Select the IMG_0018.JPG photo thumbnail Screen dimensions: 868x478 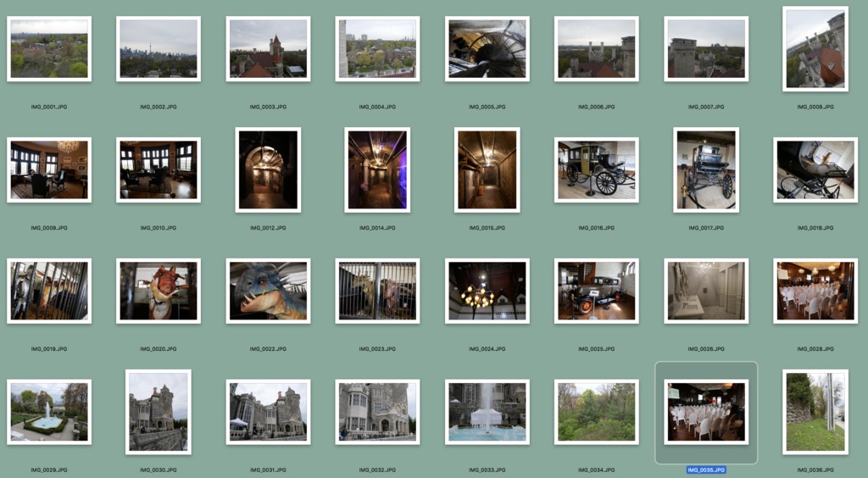(815, 170)
